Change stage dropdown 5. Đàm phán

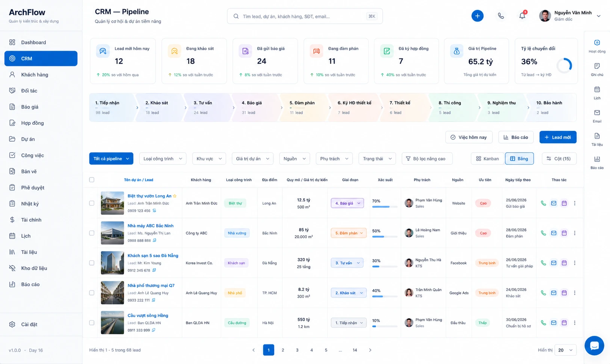coord(349,233)
